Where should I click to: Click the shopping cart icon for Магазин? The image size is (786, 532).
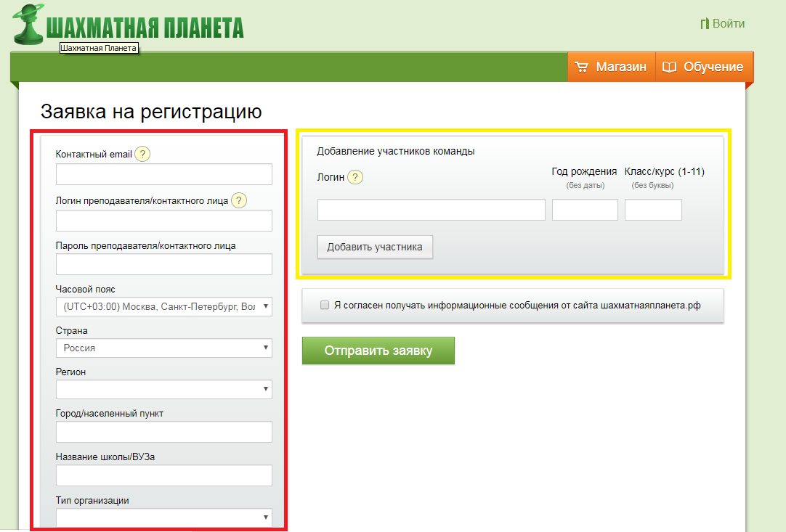pos(581,67)
